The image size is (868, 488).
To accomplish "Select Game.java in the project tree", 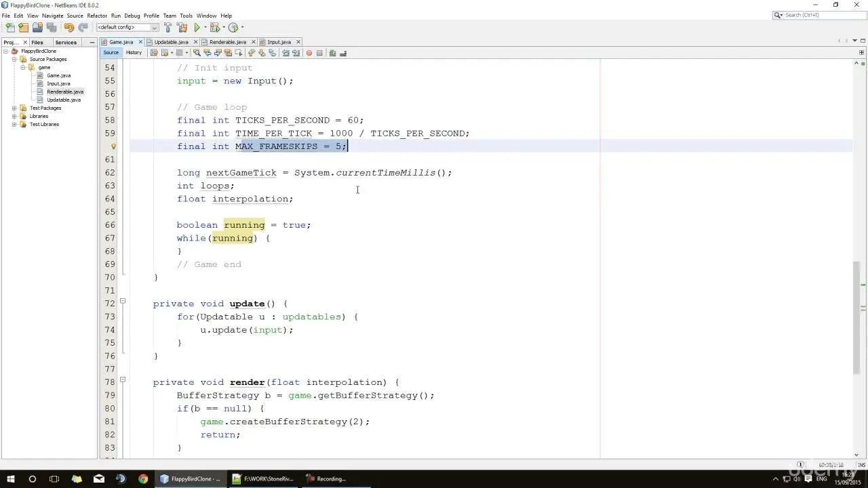I will (x=58, y=75).
